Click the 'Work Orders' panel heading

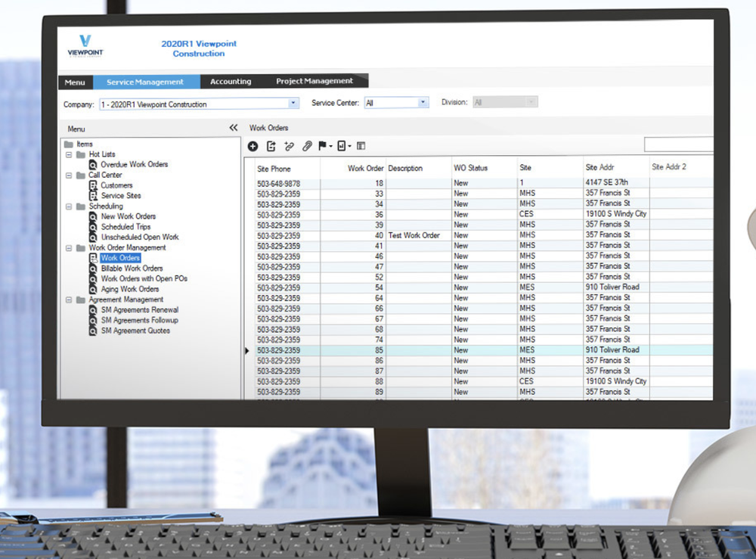(x=268, y=128)
